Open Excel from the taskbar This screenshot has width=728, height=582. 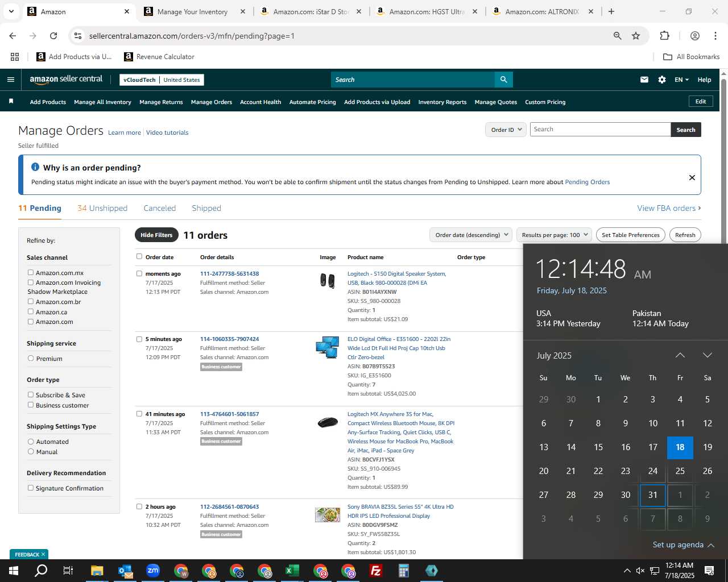292,571
